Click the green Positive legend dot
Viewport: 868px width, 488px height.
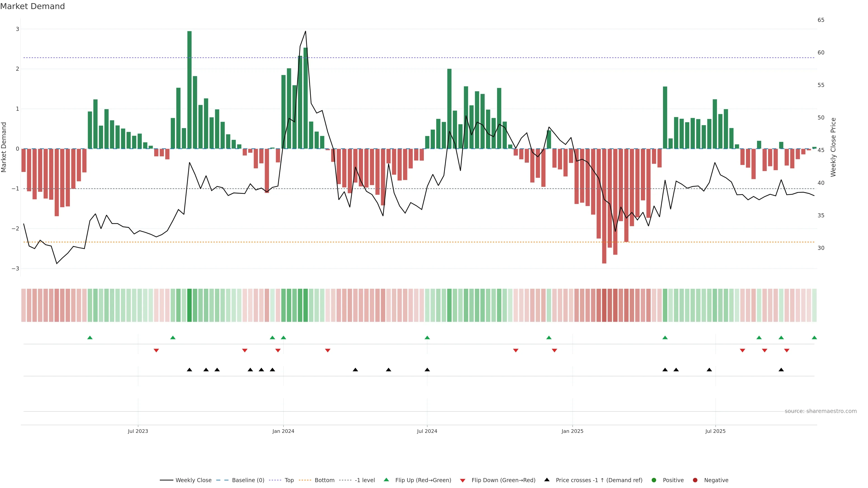tap(654, 480)
